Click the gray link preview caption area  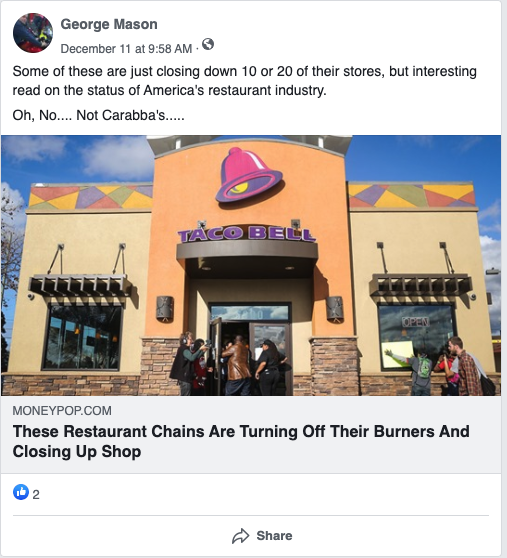[251, 435]
